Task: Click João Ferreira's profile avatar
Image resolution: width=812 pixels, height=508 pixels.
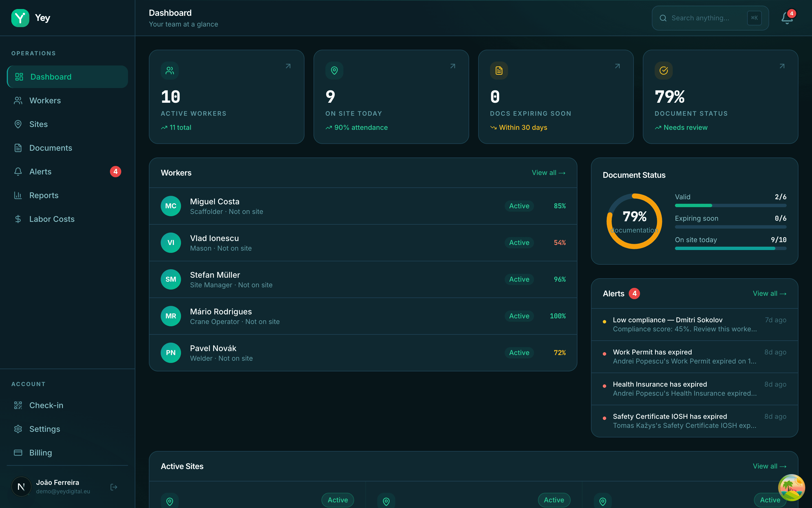Action: (21, 487)
